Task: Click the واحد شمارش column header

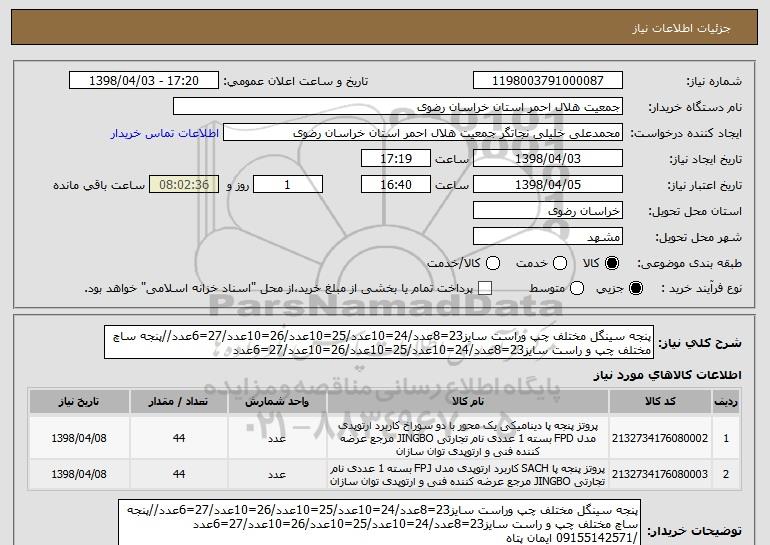Action: pos(277,402)
